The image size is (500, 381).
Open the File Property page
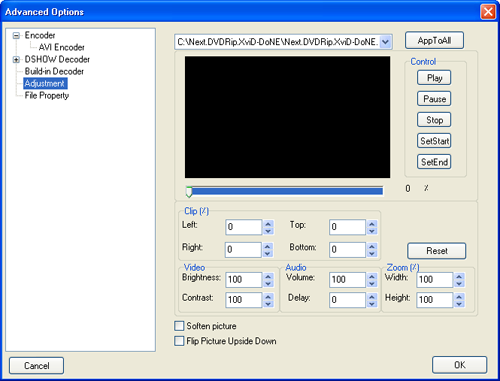click(47, 96)
